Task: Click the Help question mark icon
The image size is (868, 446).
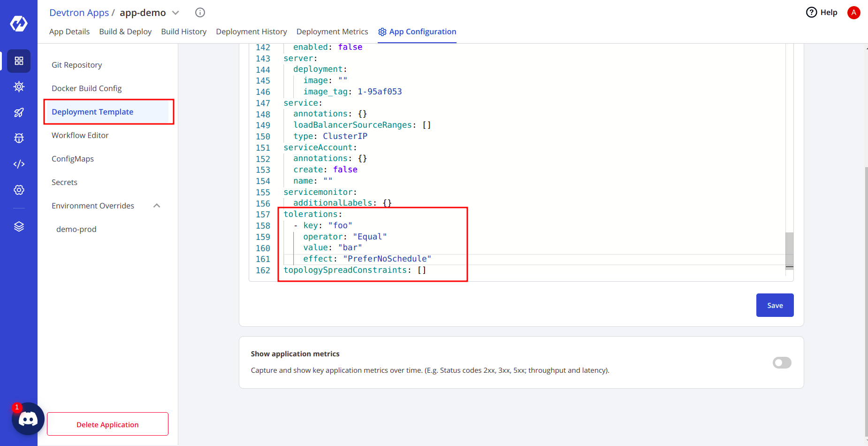Action: point(811,12)
